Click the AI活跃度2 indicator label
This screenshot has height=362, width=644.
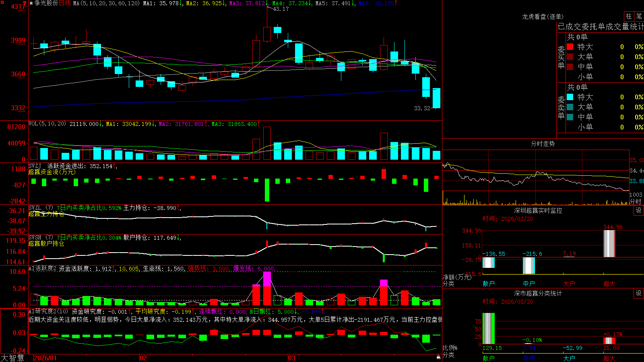pyautogui.click(x=43, y=268)
